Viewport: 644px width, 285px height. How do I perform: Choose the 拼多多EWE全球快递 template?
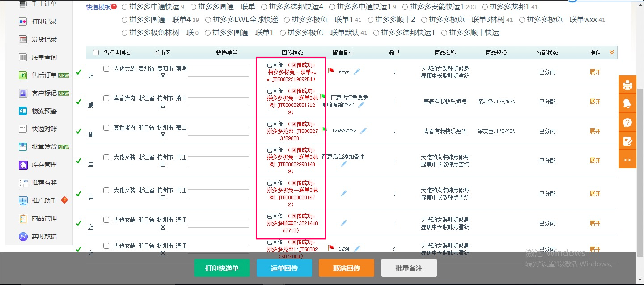click(x=208, y=20)
